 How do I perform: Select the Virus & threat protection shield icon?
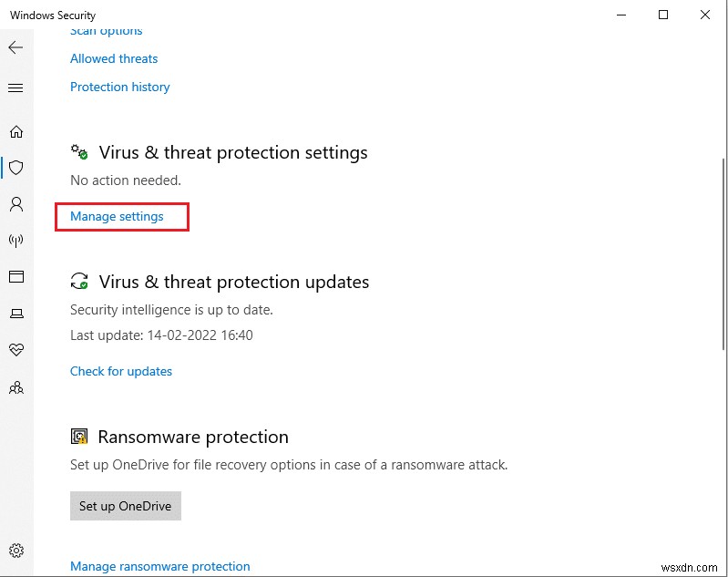click(15, 168)
